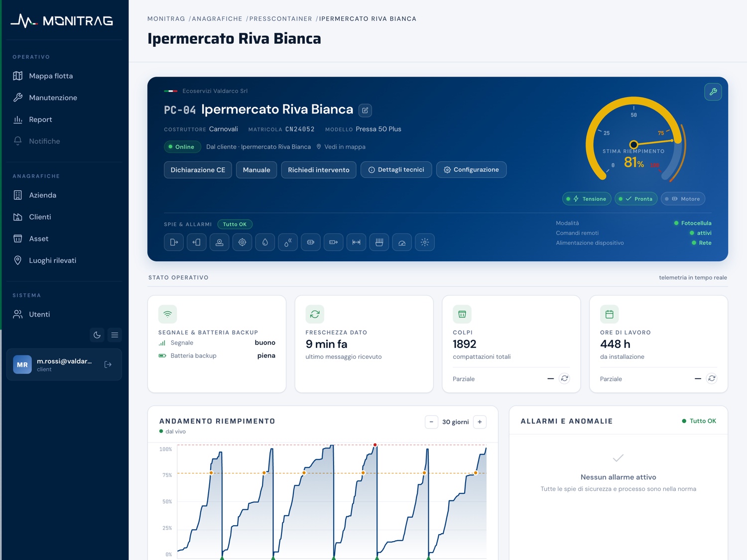
Task: Open Asset in the sidebar
Action: [64, 239]
